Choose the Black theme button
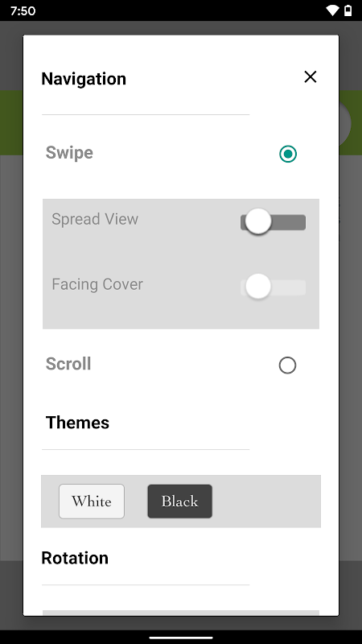362x644 pixels. 179,501
